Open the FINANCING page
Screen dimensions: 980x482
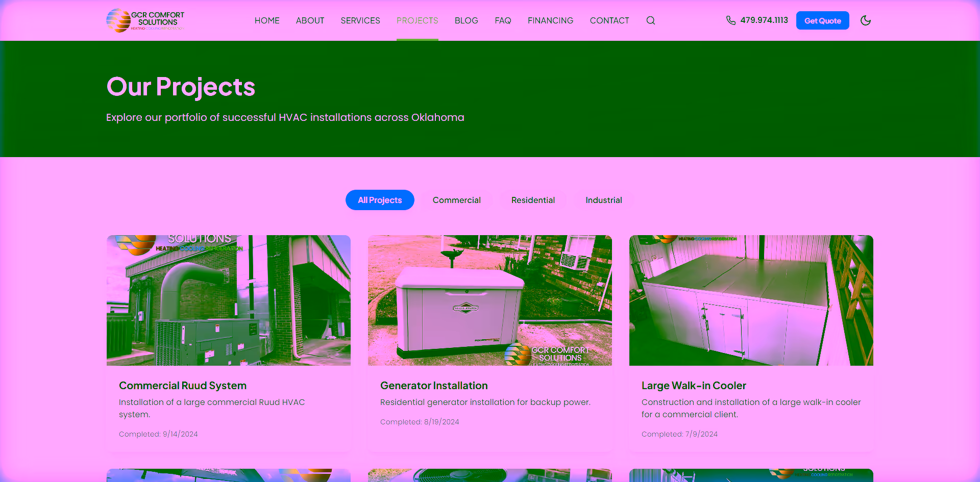551,20
